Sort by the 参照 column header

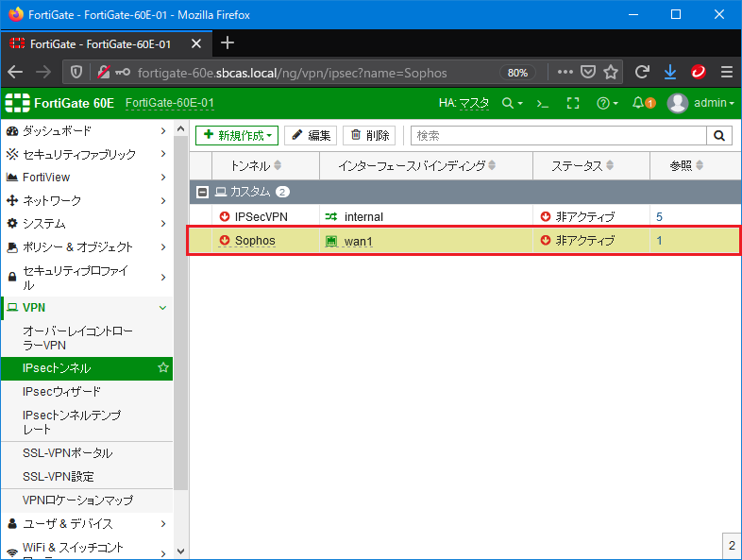pyautogui.click(x=686, y=165)
